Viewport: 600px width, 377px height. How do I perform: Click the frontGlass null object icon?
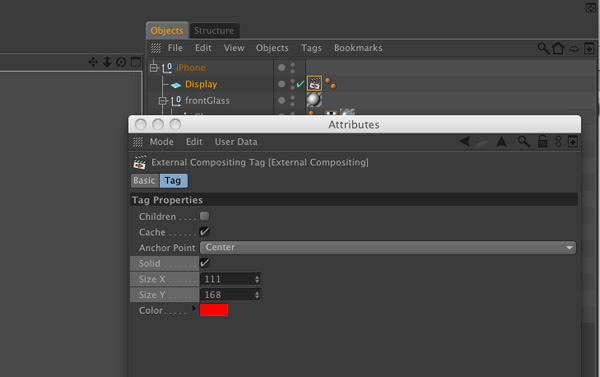click(x=176, y=101)
